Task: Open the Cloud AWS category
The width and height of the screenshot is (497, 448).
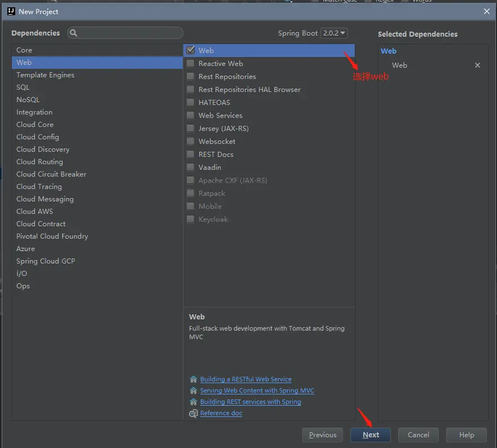Action: pyautogui.click(x=97, y=211)
